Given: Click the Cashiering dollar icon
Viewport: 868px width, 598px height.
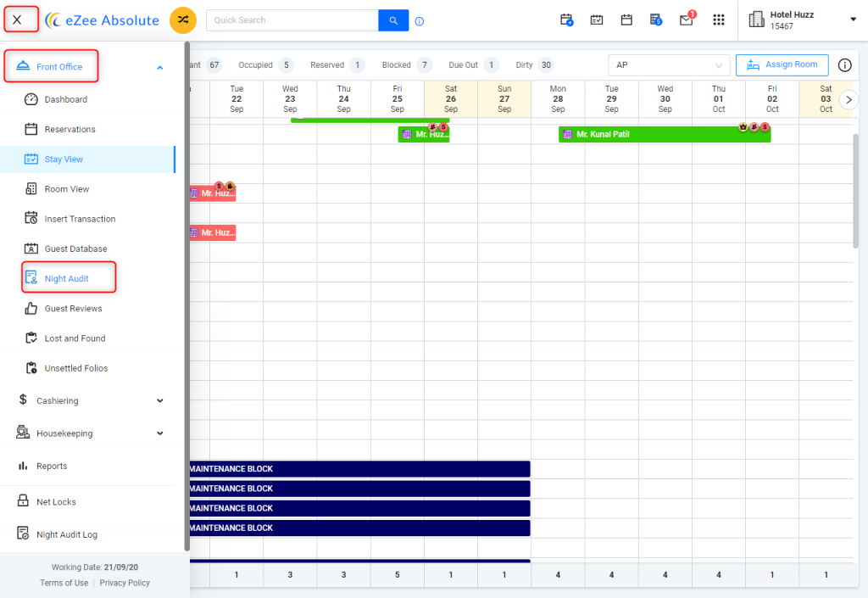Looking at the screenshot, I should pos(23,400).
